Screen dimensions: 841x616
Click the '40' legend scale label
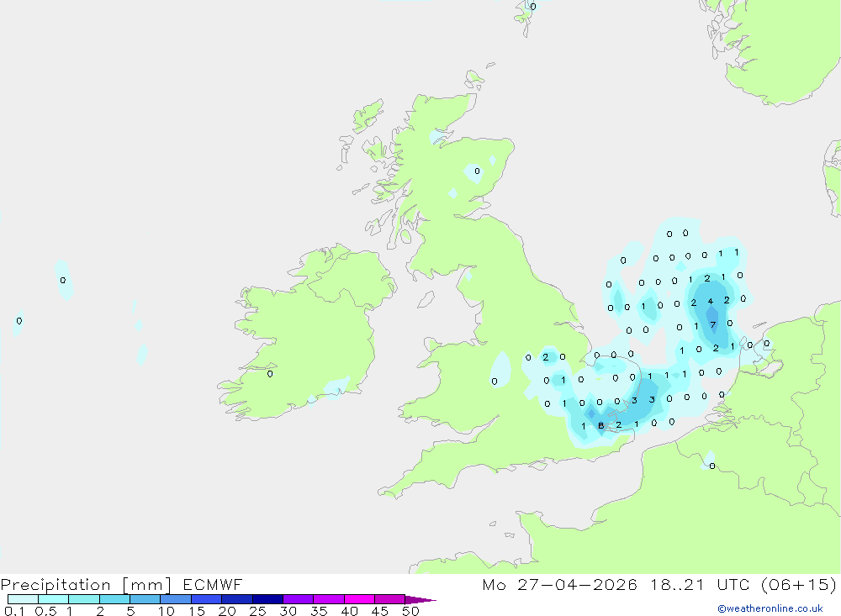click(x=349, y=611)
